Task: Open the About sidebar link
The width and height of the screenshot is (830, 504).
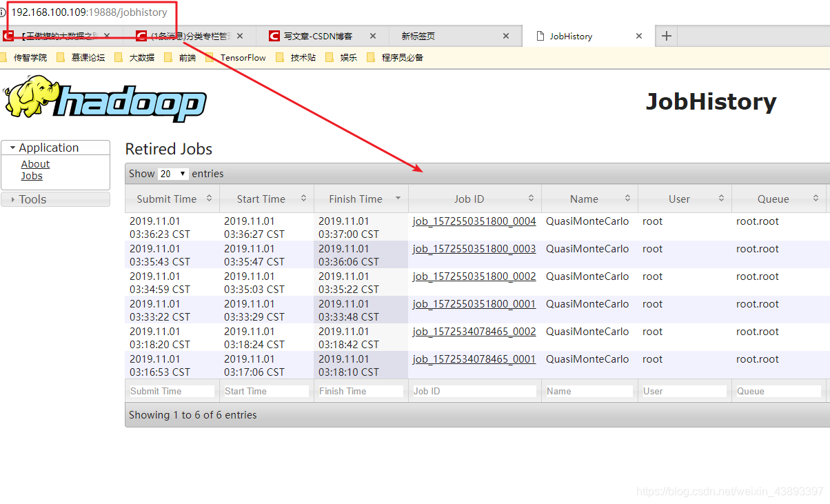Action: coord(35,164)
